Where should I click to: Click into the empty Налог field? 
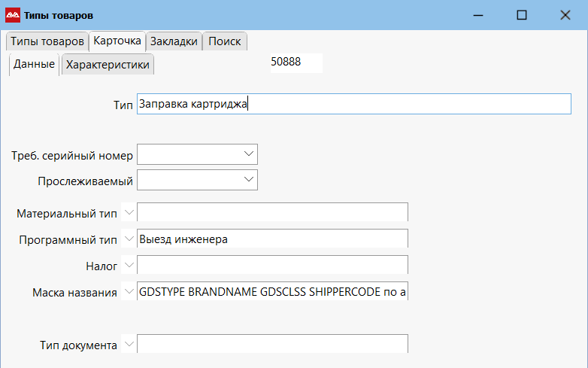point(272,266)
